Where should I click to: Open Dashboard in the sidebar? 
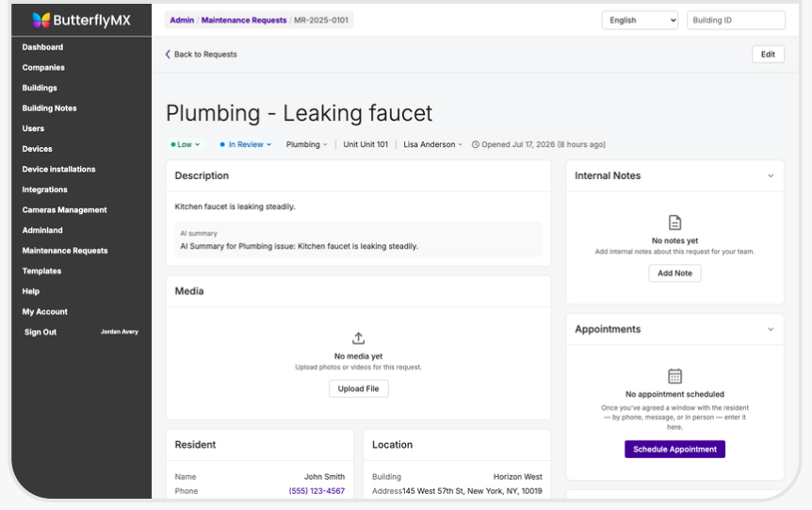[x=42, y=47]
